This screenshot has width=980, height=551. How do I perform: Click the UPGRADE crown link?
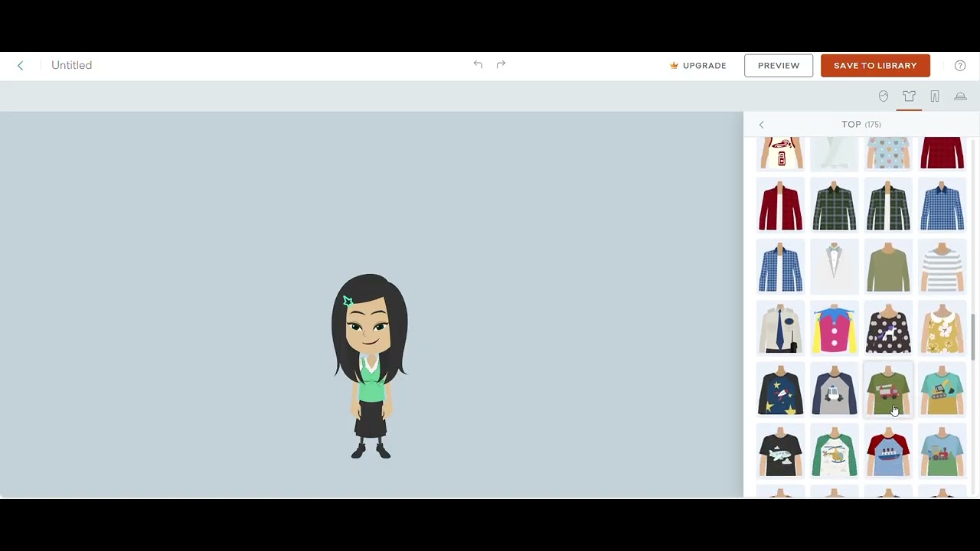(698, 66)
